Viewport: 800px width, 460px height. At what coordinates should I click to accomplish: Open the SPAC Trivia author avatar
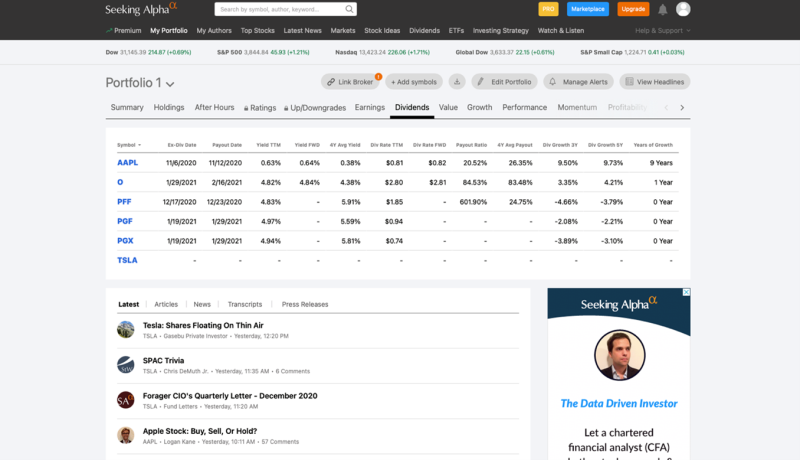point(126,365)
